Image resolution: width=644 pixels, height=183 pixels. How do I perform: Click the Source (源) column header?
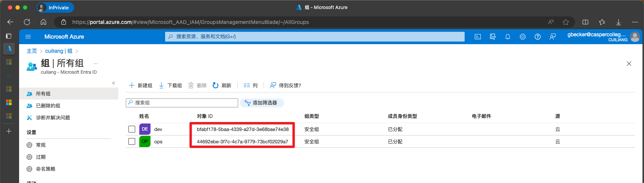pyautogui.click(x=558, y=116)
